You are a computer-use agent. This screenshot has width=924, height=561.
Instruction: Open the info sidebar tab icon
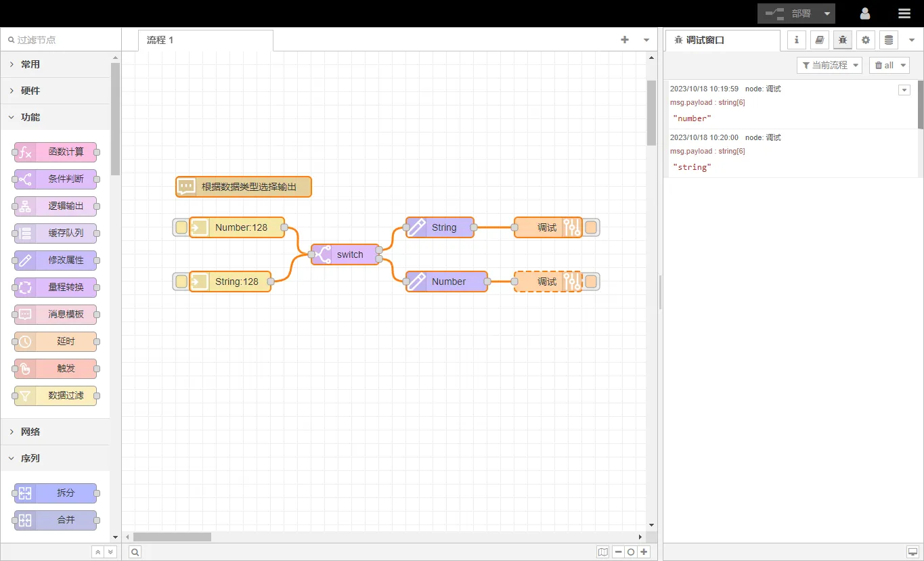point(796,40)
